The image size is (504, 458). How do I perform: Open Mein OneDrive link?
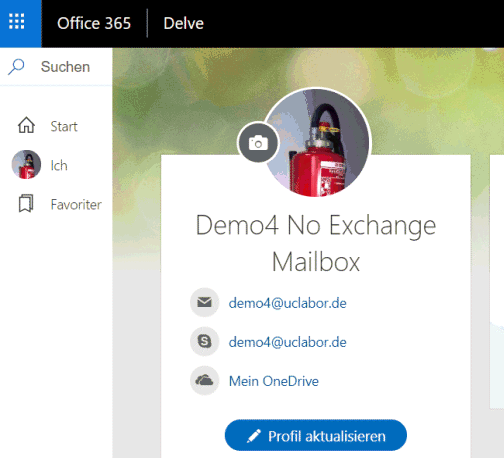tap(274, 381)
